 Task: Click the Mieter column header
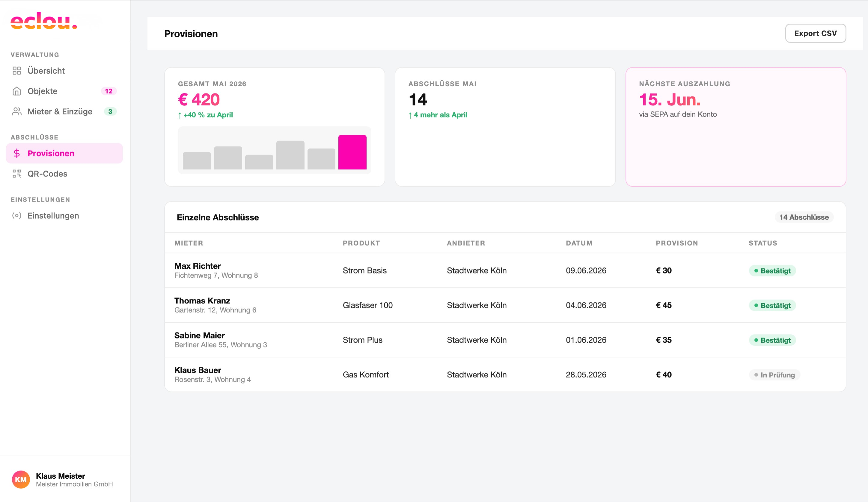click(x=189, y=243)
